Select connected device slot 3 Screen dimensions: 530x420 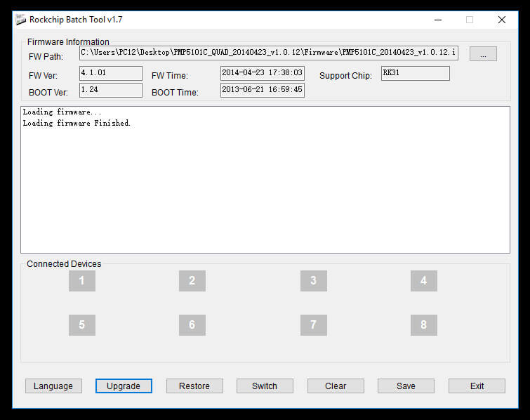(314, 281)
